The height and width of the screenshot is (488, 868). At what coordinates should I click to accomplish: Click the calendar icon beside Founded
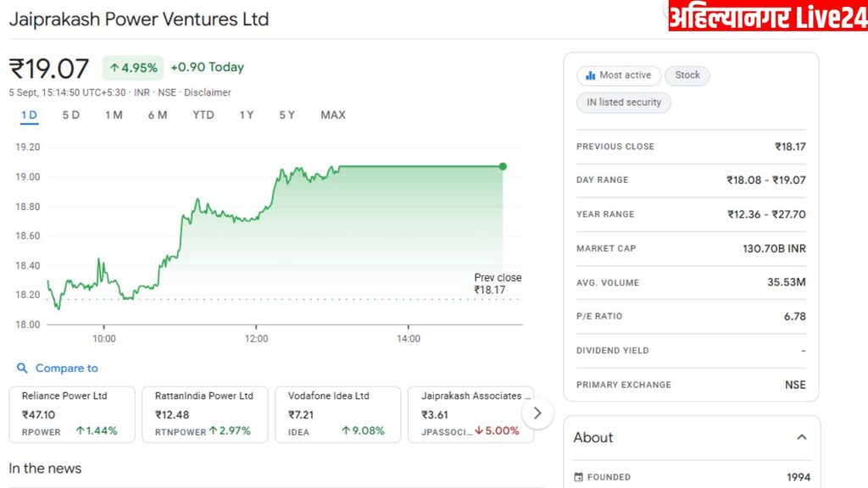[x=579, y=477]
